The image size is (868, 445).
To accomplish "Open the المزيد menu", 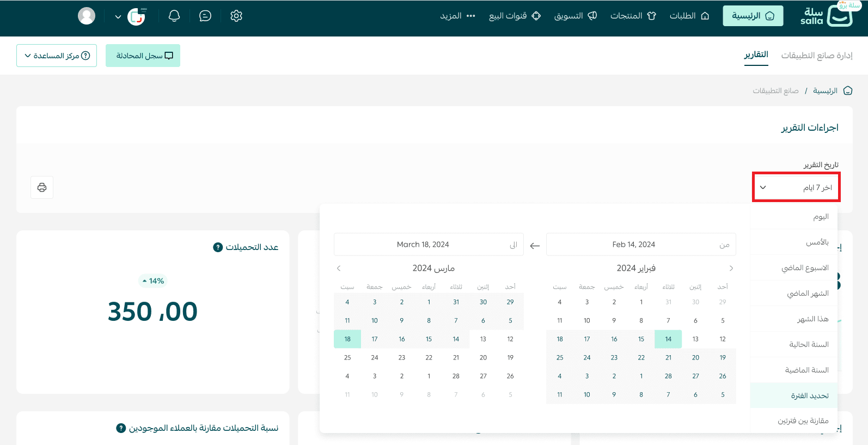I will (x=458, y=16).
